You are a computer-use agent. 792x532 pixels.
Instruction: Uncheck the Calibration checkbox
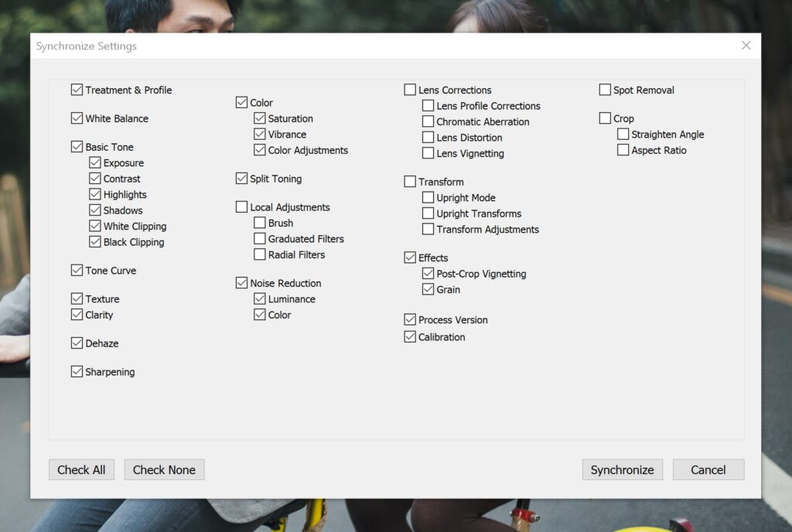pyautogui.click(x=410, y=336)
